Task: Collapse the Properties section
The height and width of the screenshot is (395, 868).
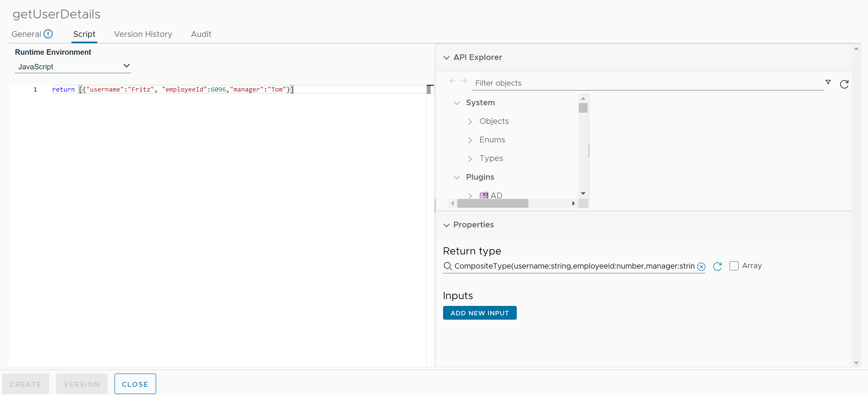Action: [447, 224]
